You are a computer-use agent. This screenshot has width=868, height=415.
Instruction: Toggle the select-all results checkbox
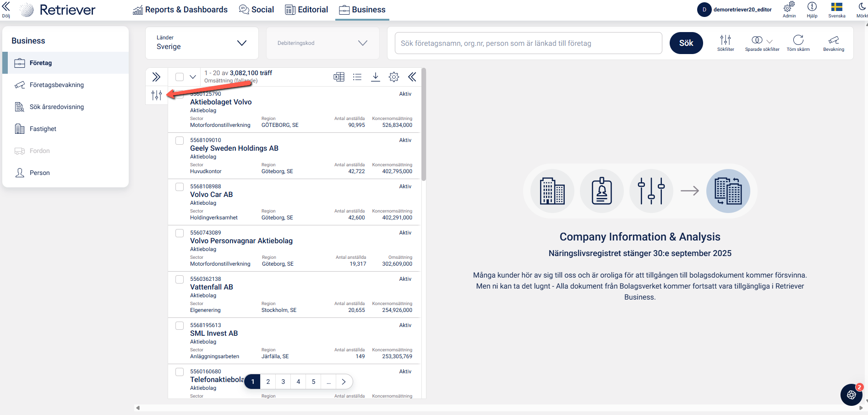[180, 77]
